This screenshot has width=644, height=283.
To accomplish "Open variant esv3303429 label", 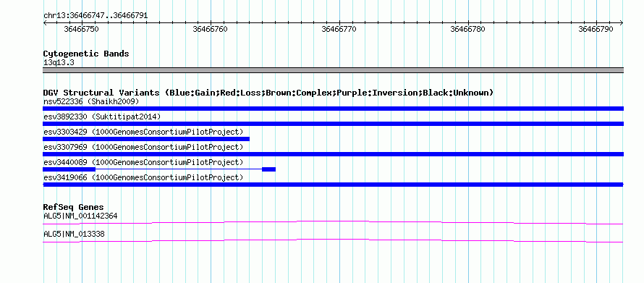I will (143, 132).
